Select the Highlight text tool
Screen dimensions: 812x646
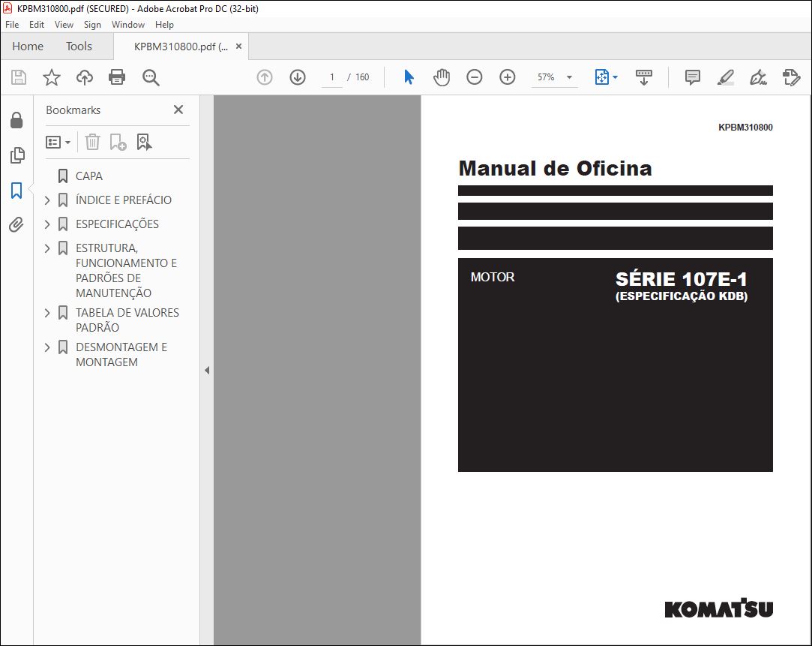pos(725,77)
